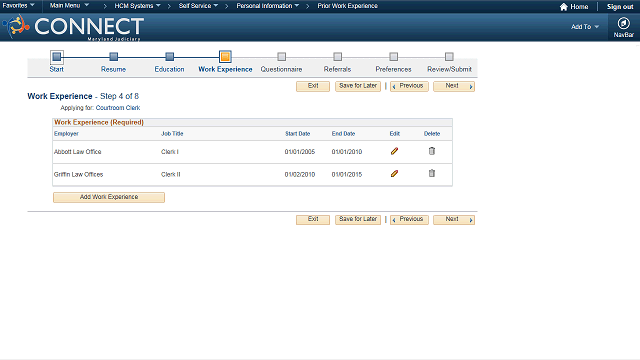Open the NavBar compass icon
Screen dimensions: 640x360
click(623, 23)
